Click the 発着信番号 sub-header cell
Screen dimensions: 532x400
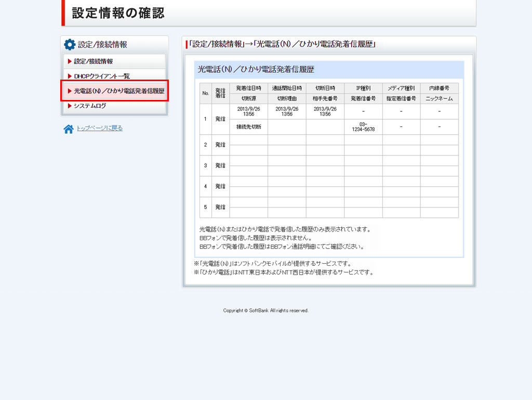tap(363, 98)
